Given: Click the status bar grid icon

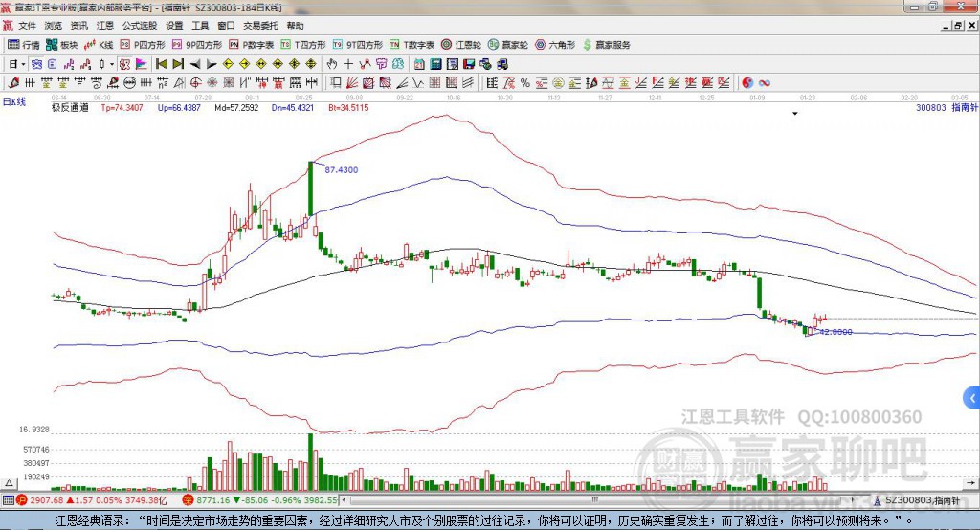Looking at the screenshot, I should (8, 500).
